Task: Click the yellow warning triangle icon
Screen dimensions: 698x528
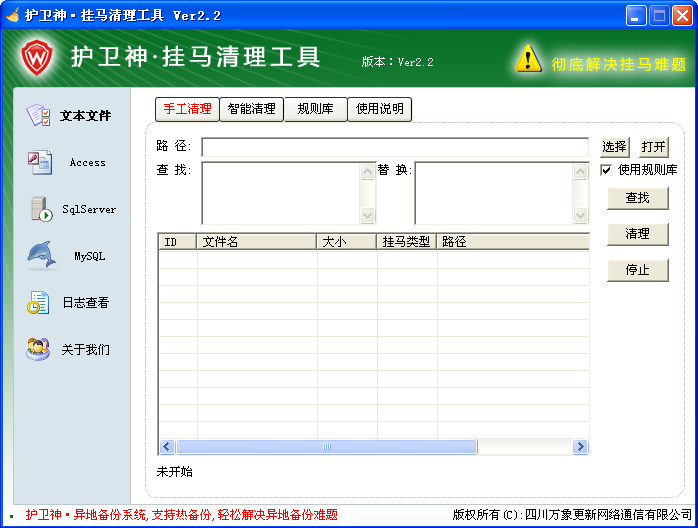Action: pyautogui.click(x=528, y=59)
